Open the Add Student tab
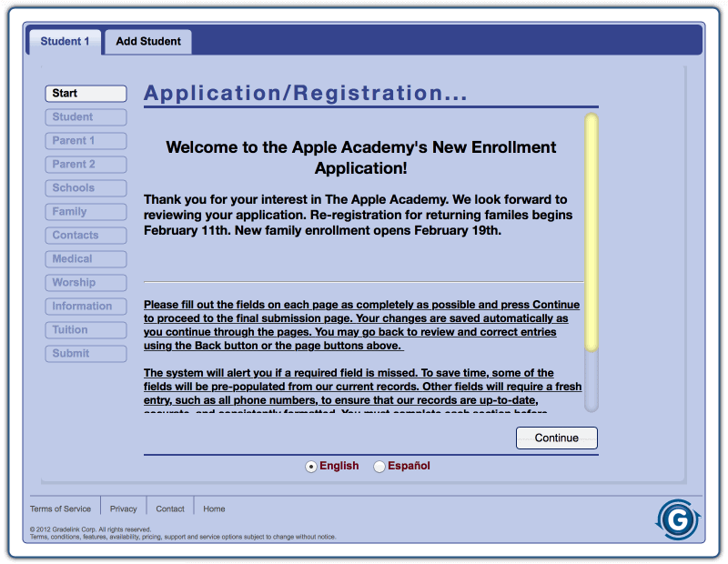 pos(148,41)
